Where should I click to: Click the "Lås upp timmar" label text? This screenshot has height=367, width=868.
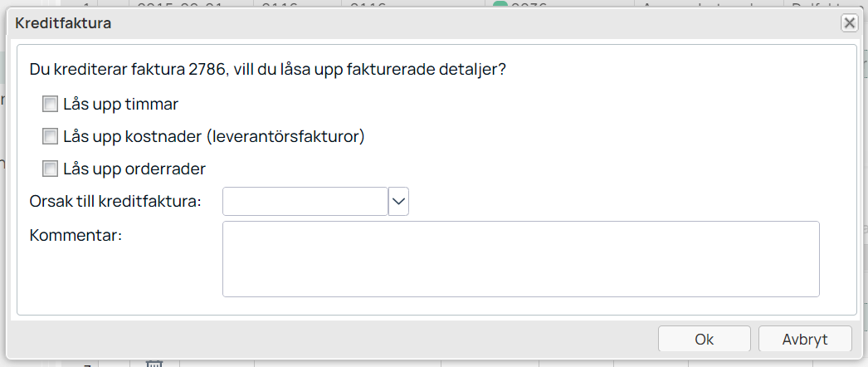pyautogui.click(x=120, y=105)
